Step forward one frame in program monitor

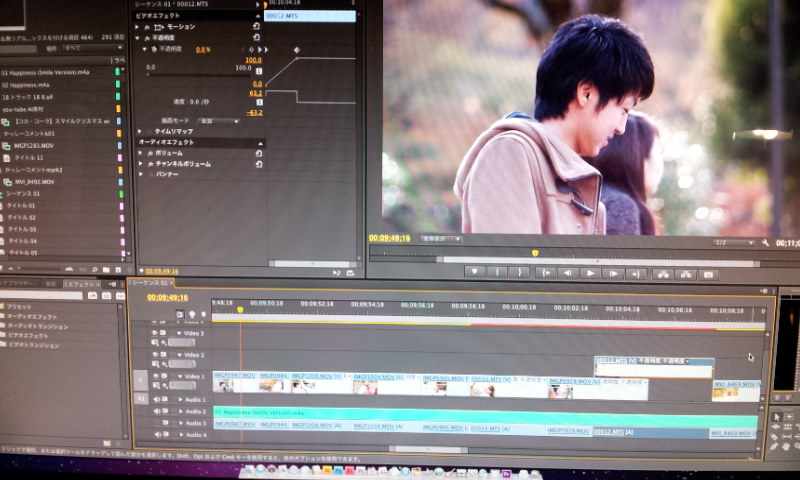pos(613,273)
